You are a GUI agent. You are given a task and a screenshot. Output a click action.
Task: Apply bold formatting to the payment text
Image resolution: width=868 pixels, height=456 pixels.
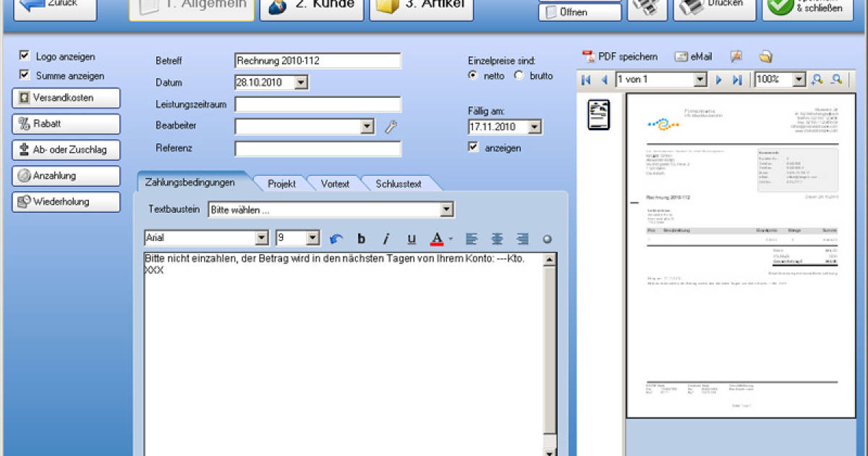pyautogui.click(x=361, y=237)
